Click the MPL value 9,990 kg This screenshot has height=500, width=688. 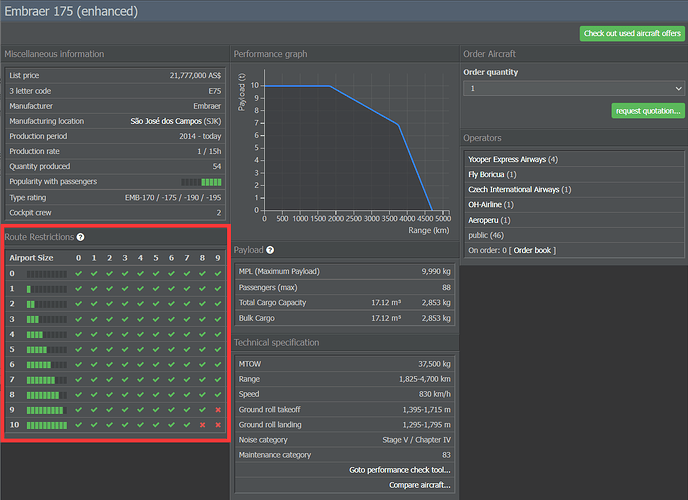point(436,271)
